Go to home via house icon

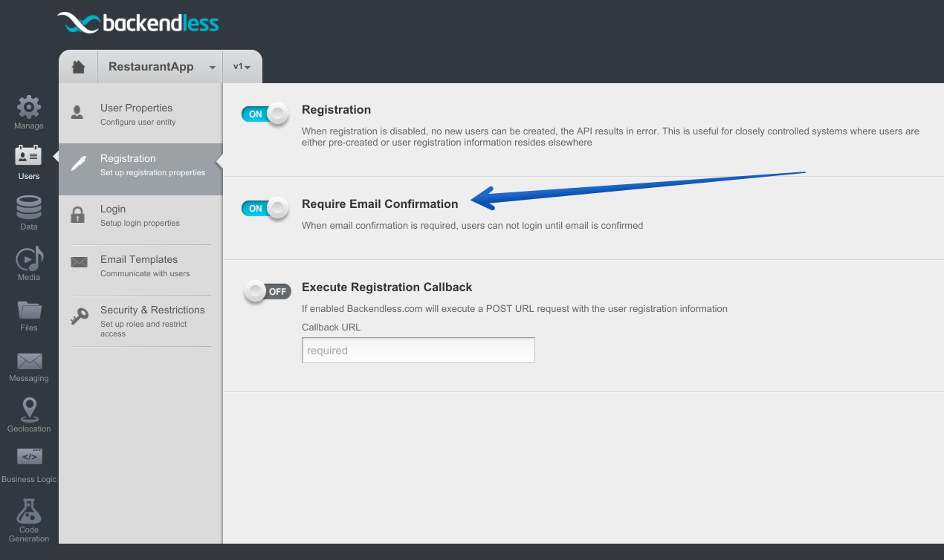point(78,67)
